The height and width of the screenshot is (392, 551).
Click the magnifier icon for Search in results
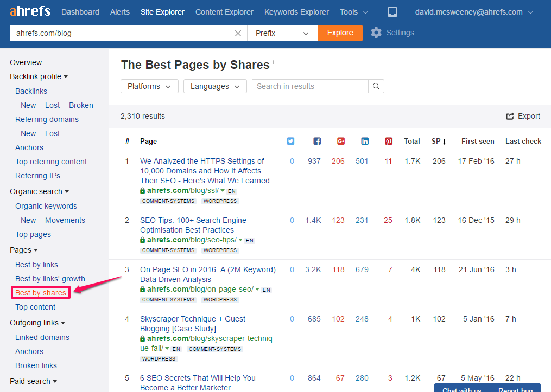376,86
